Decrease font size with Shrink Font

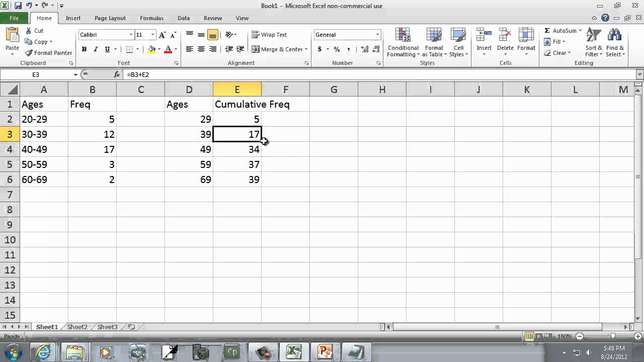[x=173, y=35]
